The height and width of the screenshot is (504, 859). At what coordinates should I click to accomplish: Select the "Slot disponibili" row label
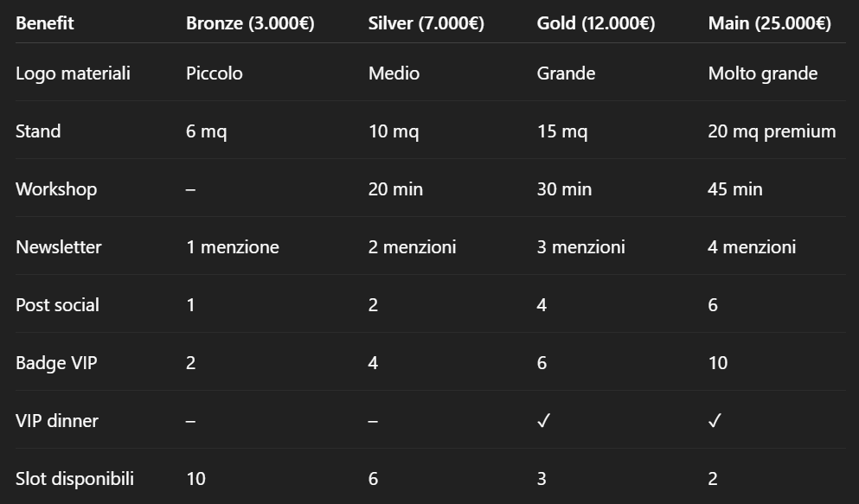coord(74,479)
